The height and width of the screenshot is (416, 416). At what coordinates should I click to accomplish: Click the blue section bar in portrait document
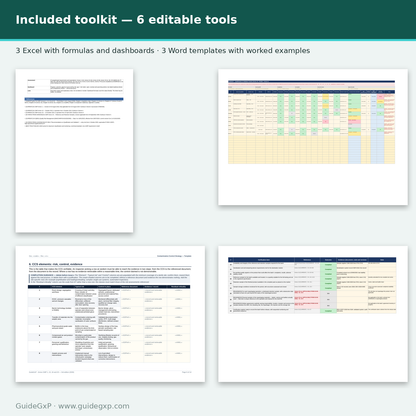74,99
